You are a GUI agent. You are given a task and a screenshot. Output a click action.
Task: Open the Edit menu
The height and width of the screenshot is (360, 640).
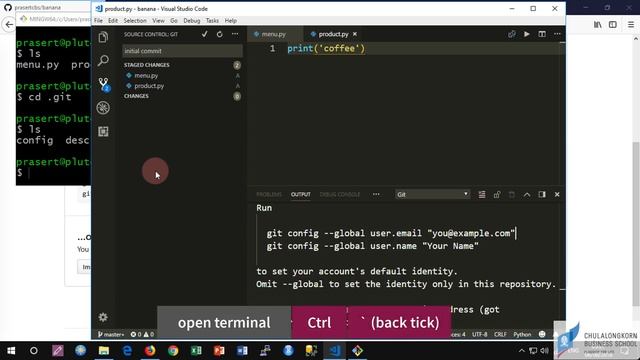point(113,20)
